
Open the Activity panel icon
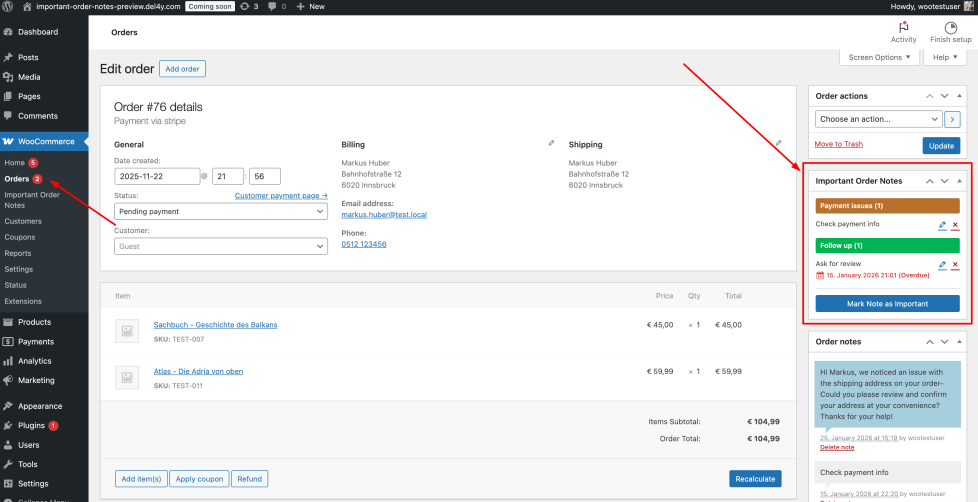[903, 30]
